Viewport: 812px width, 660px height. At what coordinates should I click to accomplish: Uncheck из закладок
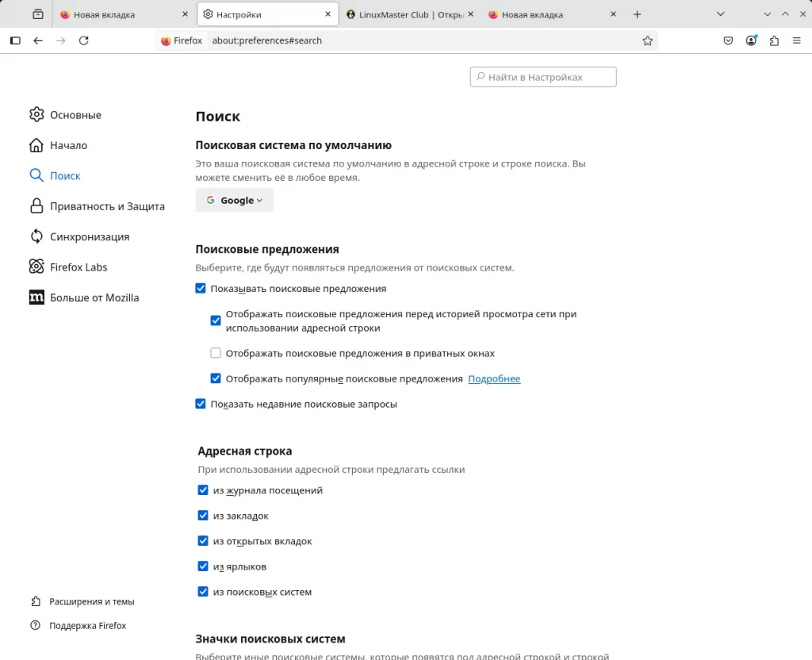tap(203, 516)
